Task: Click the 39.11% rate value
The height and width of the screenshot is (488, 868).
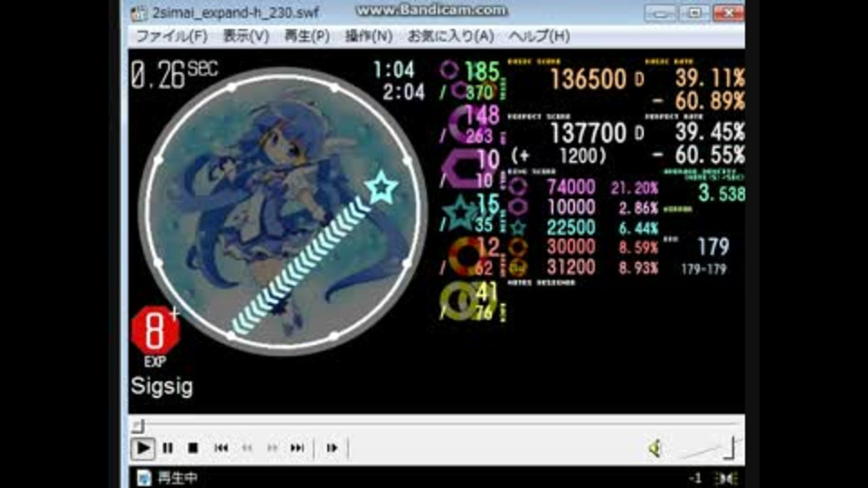Action: tap(711, 79)
